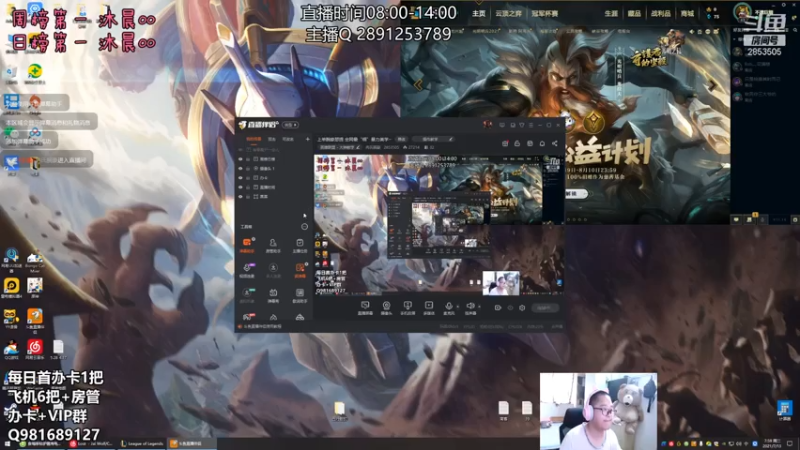Open the orange tool in the toolbox's second row
Viewport: 800px width, 450px height.
(299, 269)
